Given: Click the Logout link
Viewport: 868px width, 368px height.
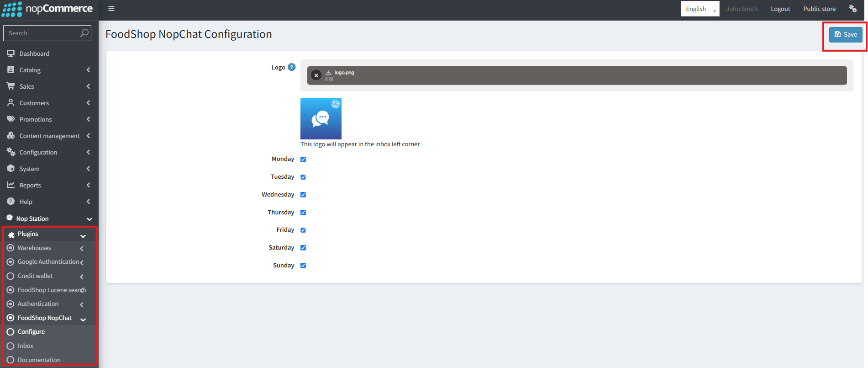Looking at the screenshot, I should (780, 9).
